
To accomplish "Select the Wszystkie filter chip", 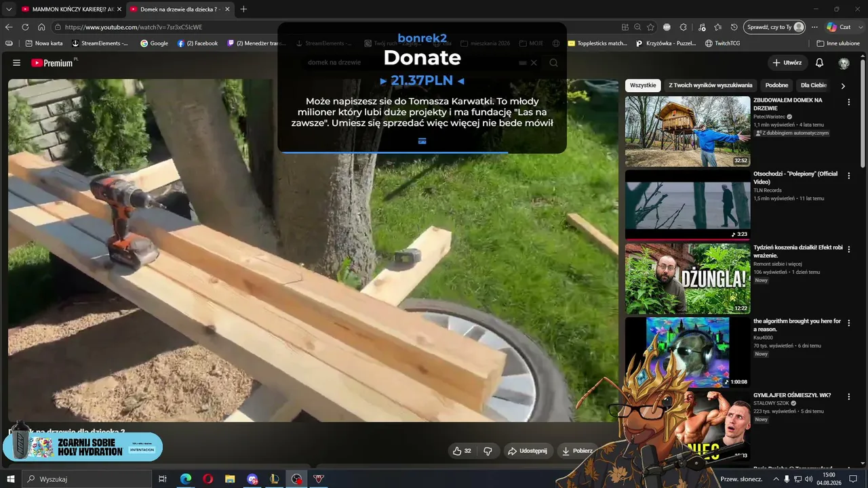I will click(643, 85).
